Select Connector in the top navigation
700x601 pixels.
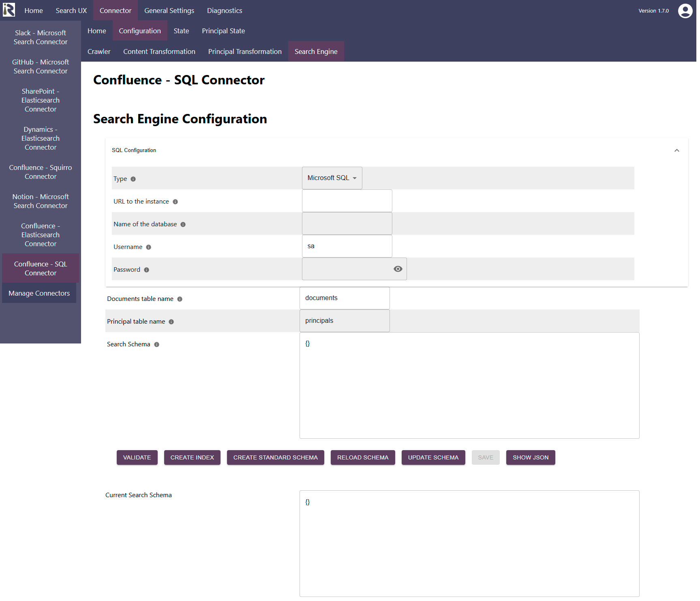(x=116, y=11)
